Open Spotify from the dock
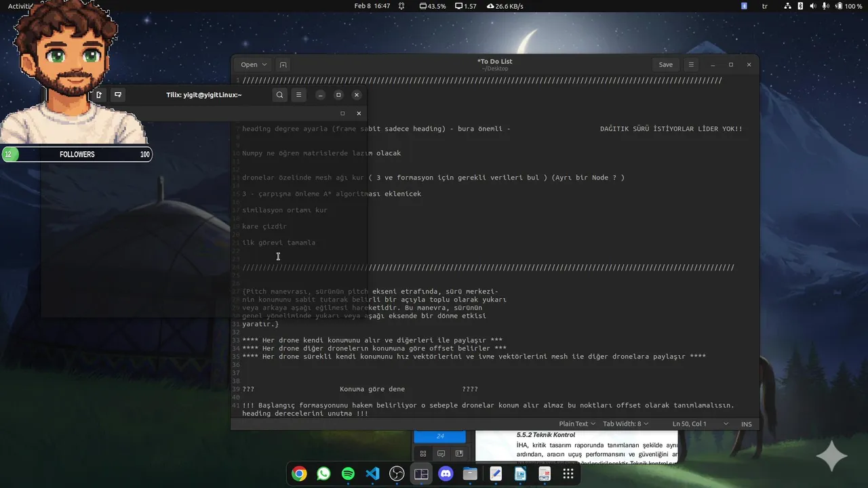 348,474
